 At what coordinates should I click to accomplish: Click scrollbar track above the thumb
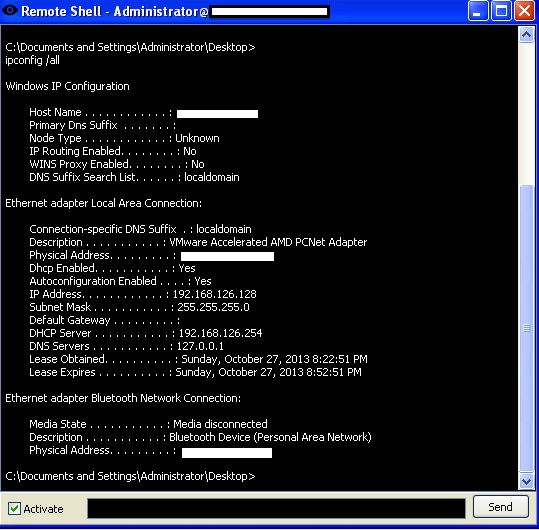(x=526, y=113)
